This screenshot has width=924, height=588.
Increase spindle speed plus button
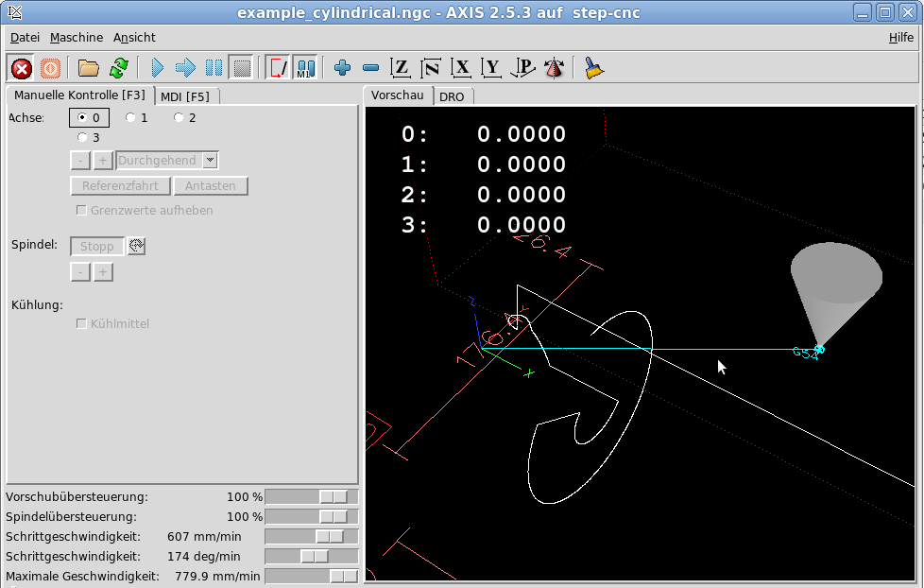tap(103, 272)
